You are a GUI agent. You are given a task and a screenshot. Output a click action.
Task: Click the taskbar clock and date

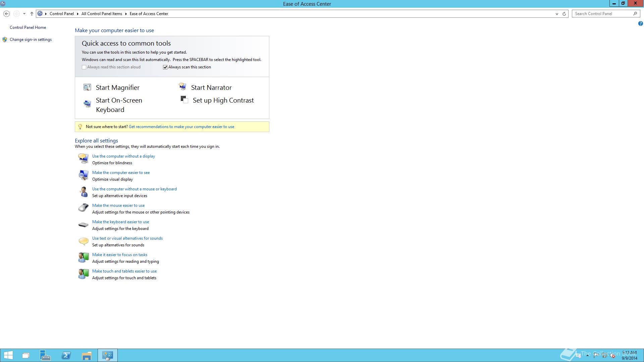(629, 355)
